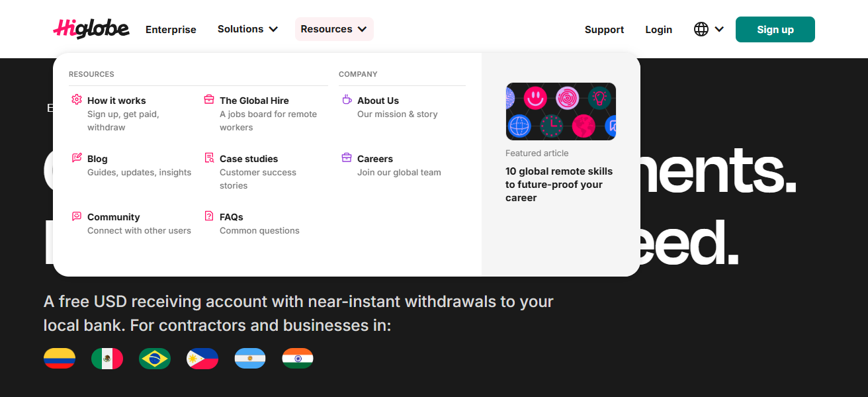Click the briefcase icon for The Global Hire
The height and width of the screenshot is (397, 868).
click(x=209, y=100)
